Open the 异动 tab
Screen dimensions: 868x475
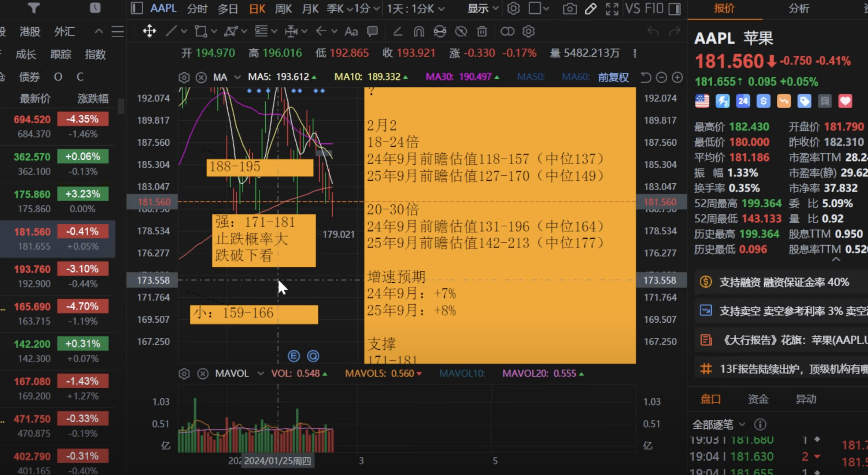pos(806,399)
